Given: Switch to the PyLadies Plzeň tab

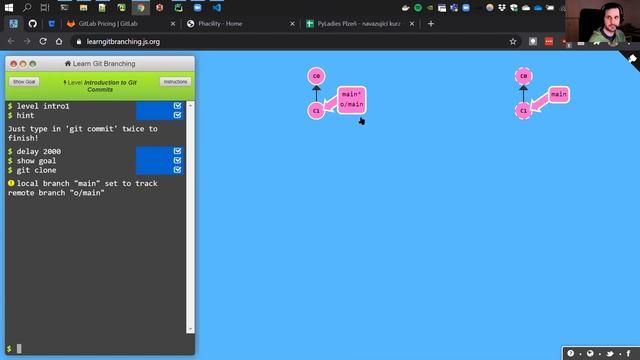Looking at the screenshot, I should pyautogui.click(x=360, y=24).
